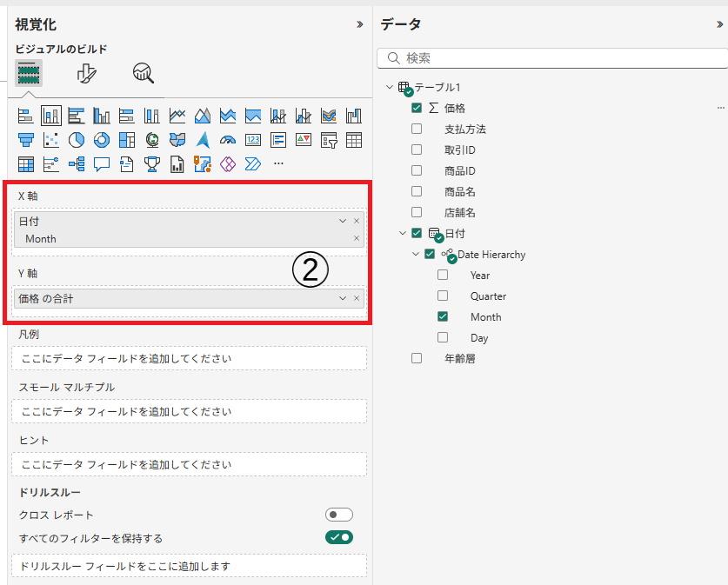This screenshot has height=585, width=728.
Task: Click the 検索 search field
Action: (557, 58)
